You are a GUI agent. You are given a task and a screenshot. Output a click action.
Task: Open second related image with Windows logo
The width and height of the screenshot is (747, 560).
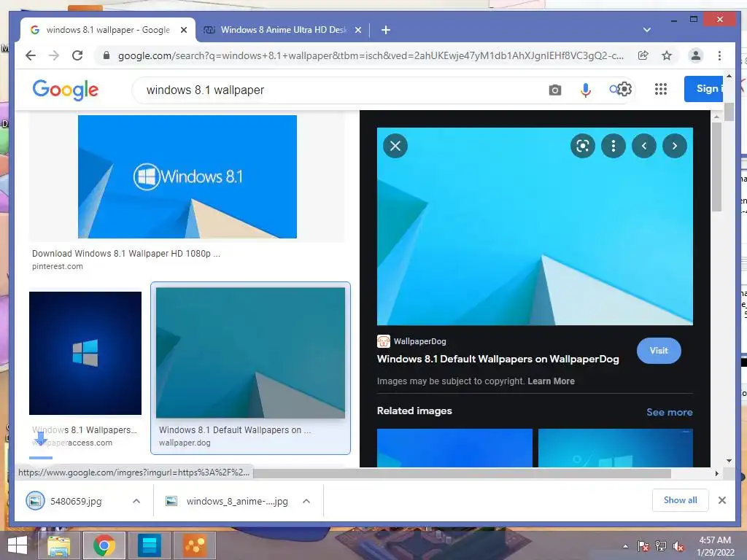tap(616, 448)
